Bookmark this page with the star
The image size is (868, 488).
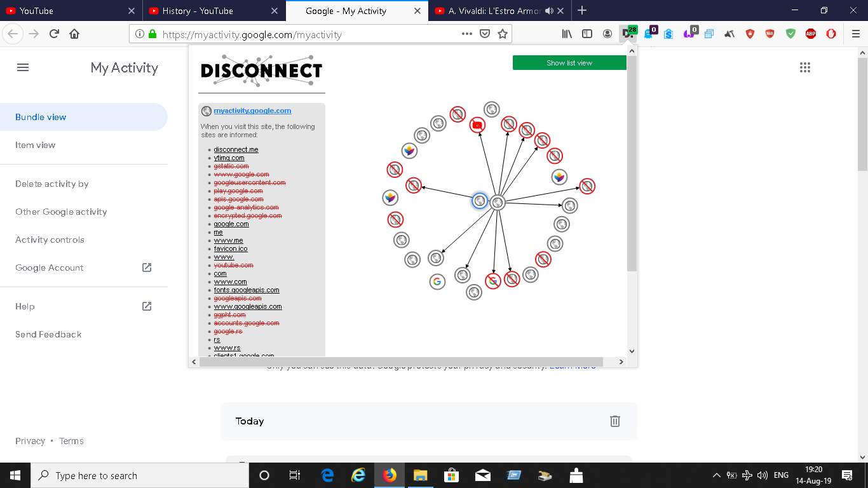click(503, 34)
